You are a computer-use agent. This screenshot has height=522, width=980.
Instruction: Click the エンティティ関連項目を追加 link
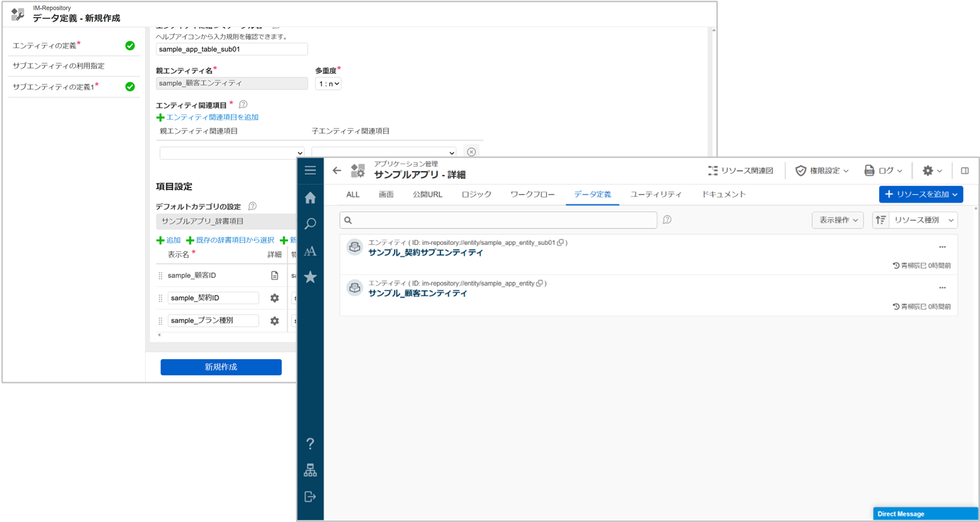(x=211, y=117)
